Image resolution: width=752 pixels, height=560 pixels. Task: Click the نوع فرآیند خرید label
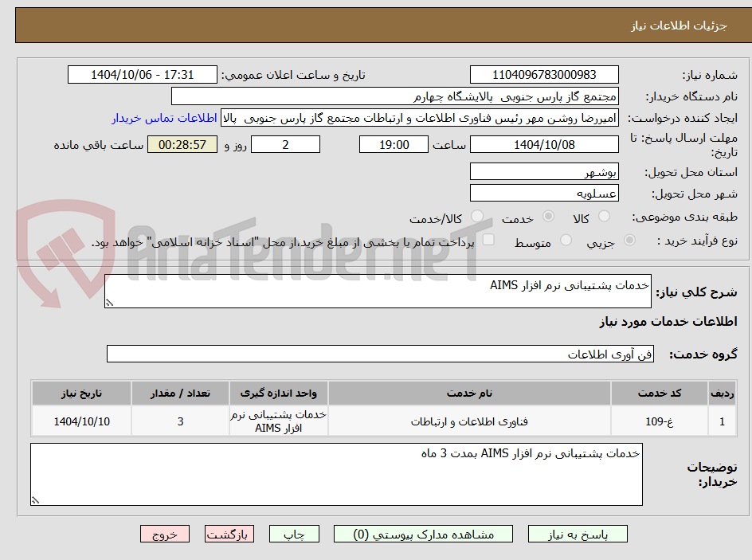[697, 241]
